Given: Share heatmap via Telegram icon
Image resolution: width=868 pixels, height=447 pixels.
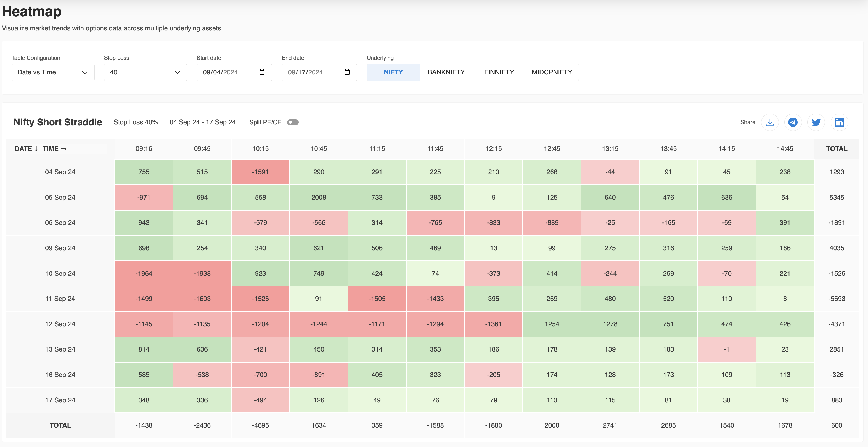Looking at the screenshot, I should coord(793,122).
